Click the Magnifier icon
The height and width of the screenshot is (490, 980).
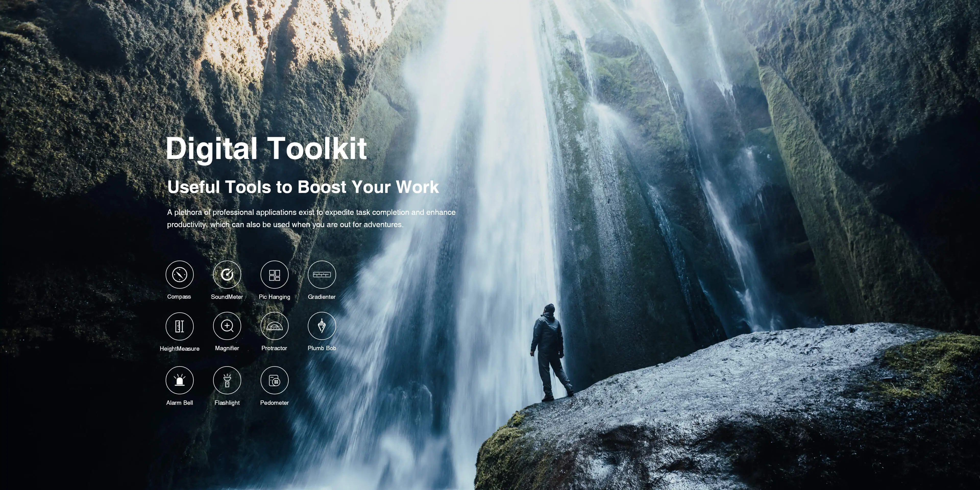click(x=227, y=326)
